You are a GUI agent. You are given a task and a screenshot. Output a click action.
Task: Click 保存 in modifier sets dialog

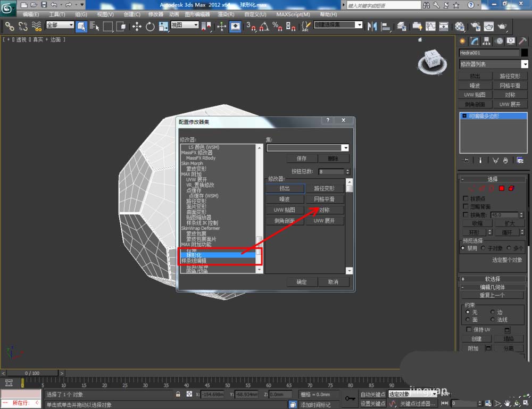tap(302, 158)
